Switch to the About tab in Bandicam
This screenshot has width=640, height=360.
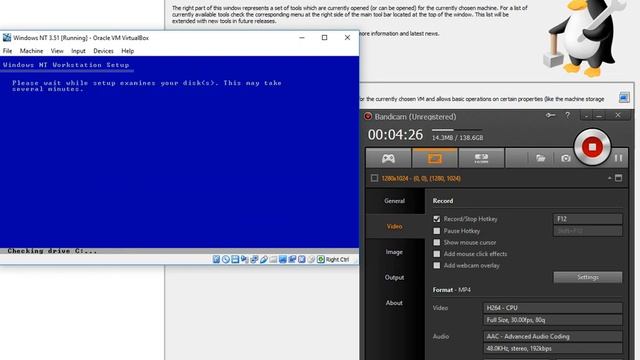tap(394, 303)
